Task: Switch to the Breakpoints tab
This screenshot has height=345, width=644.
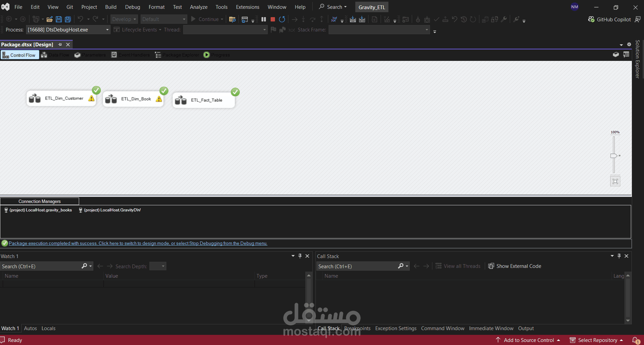Action: pos(357,328)
